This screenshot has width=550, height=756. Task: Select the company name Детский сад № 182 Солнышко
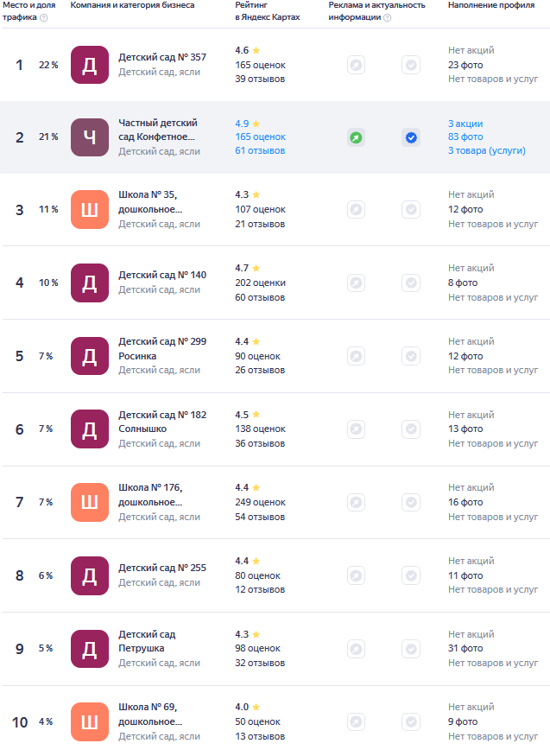click(162, 422)
